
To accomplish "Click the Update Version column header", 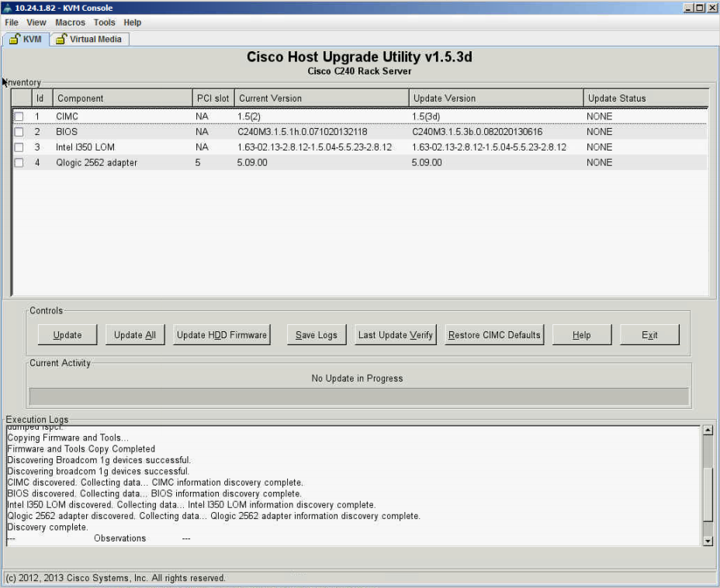I will (x=497, y=99).
